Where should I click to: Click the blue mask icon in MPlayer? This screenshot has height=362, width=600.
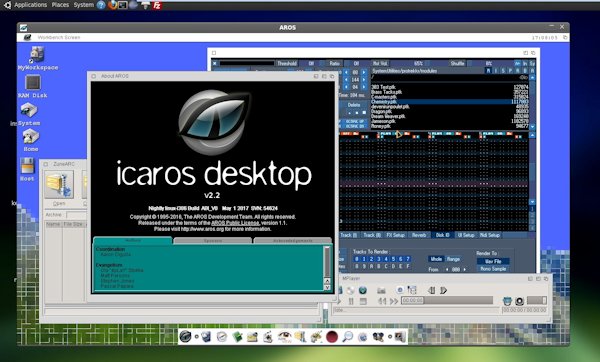pos(507,301)
